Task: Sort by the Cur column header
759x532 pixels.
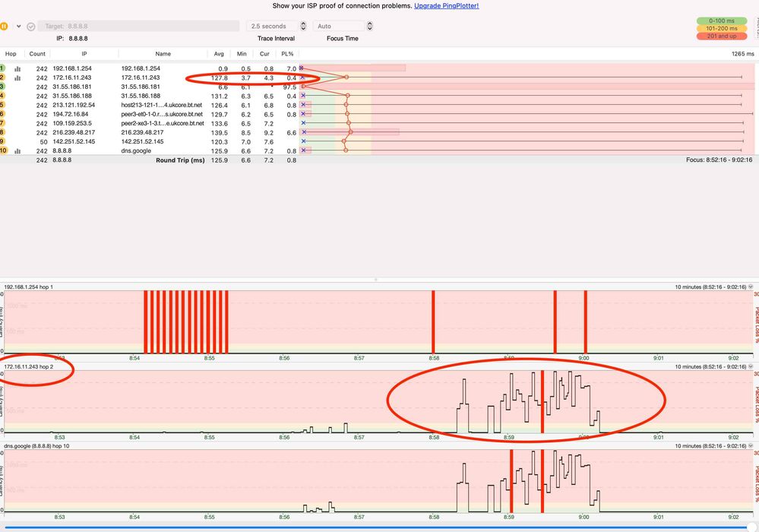Action: click(x=264, y=54)
